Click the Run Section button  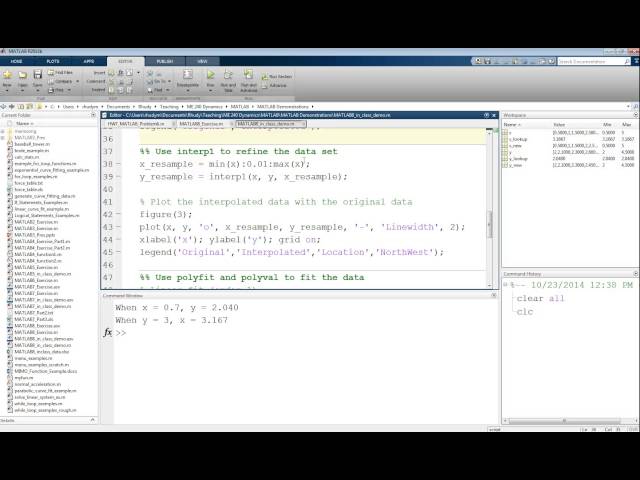tap(277, 77)
